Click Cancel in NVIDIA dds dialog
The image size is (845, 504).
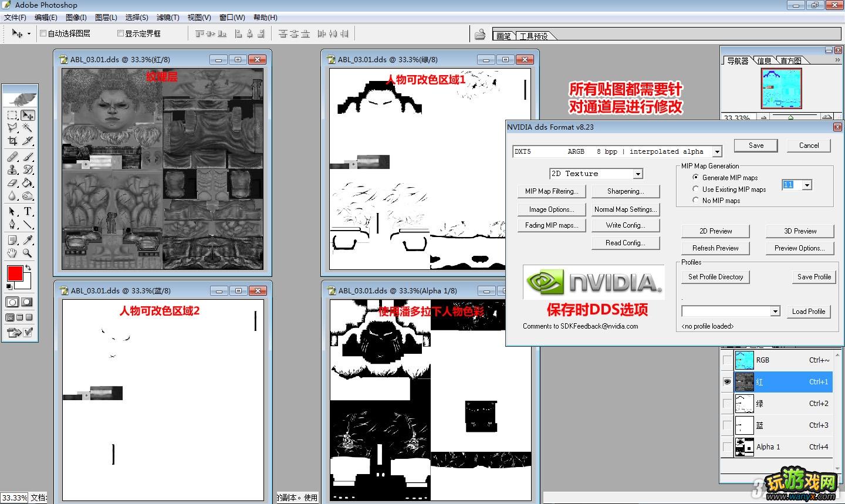point(809,146)
